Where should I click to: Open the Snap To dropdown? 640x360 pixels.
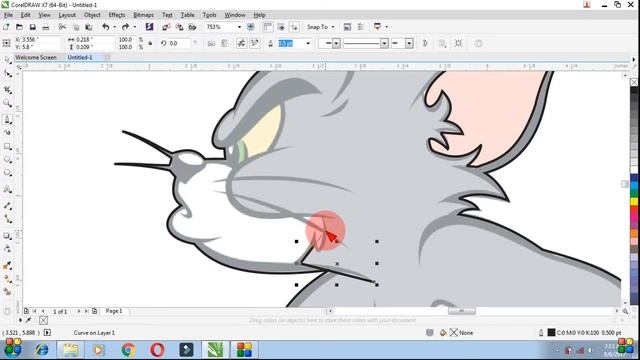click(x=321, y=27)
